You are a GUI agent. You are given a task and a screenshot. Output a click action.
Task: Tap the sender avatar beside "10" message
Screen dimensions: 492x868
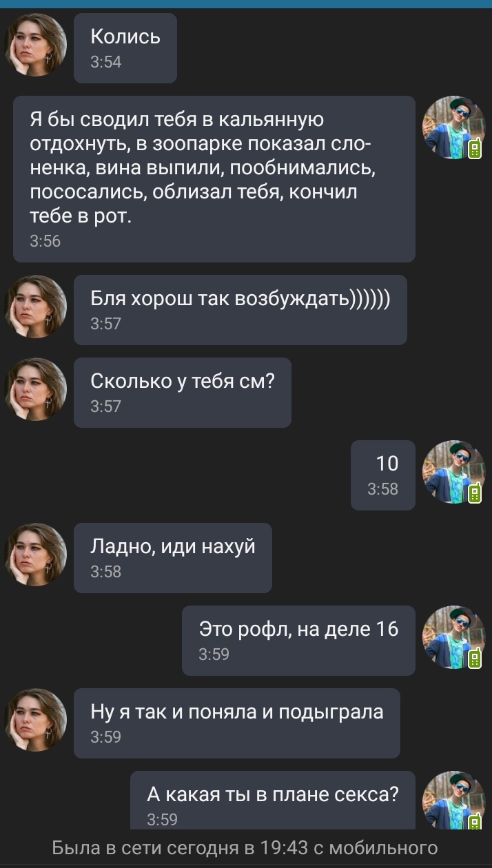(x=453, y=472)
